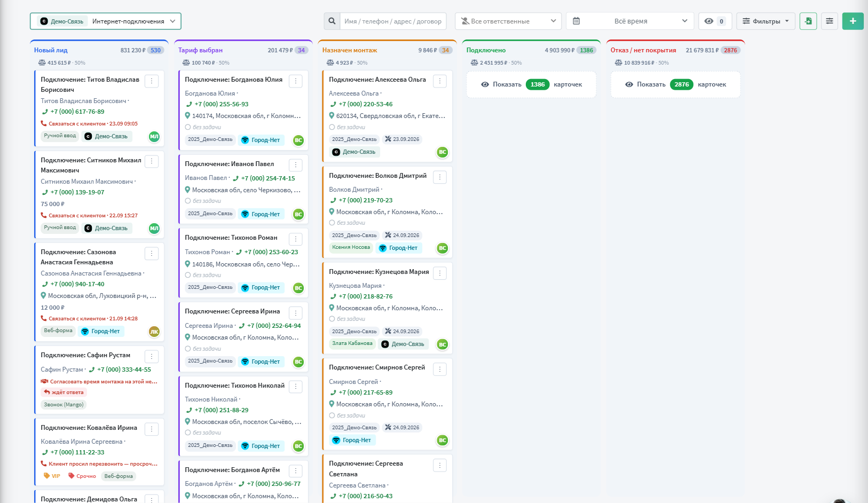Image resolution: width=868 pixels, height=503 pixels.
Task: Toggle the task circle on Алексеева Ольга card
Action: [332, 127]
